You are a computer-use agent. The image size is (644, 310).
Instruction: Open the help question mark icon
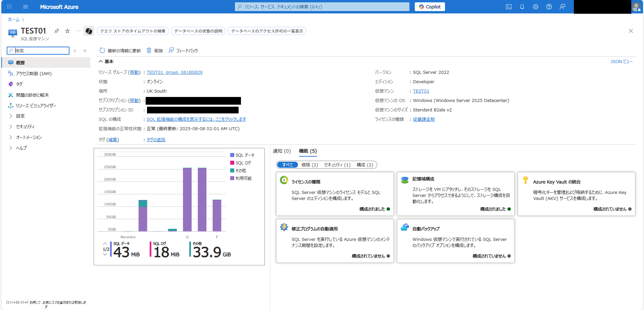click(x=549, y=7)
